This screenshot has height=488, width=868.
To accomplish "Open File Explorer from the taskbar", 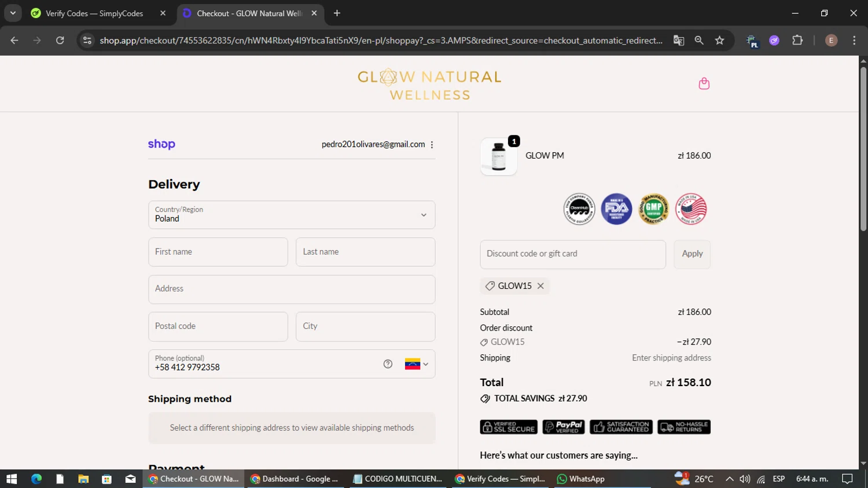I will (x=83, y=479).
